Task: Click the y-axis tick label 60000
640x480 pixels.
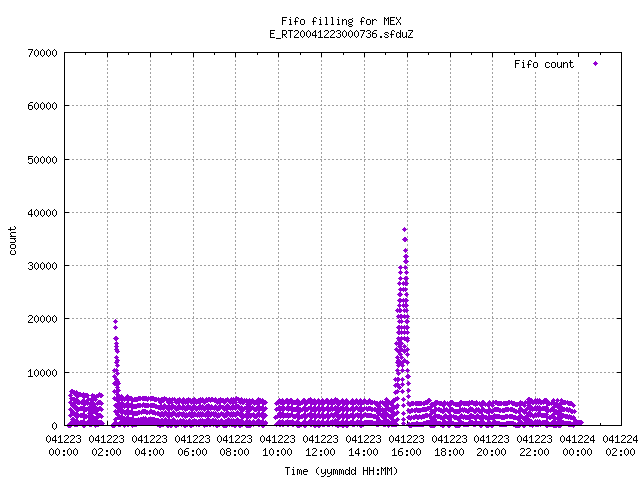Action: pos(42,106)
